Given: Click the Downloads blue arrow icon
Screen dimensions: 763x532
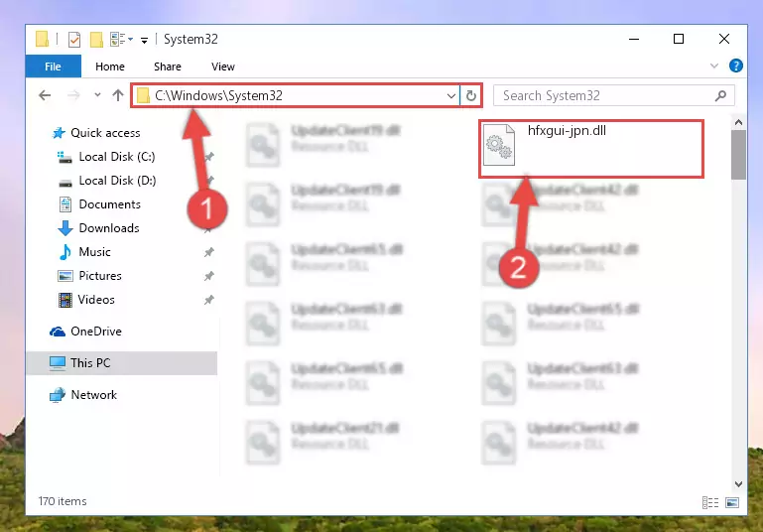Looking at the screenshot, I should [65, 228].
